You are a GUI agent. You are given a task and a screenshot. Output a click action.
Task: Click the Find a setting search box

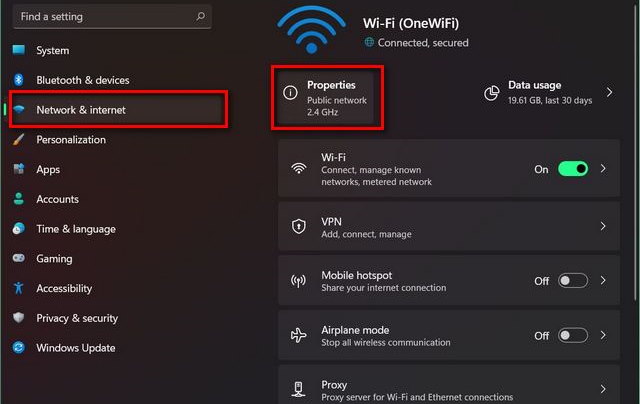112,16
